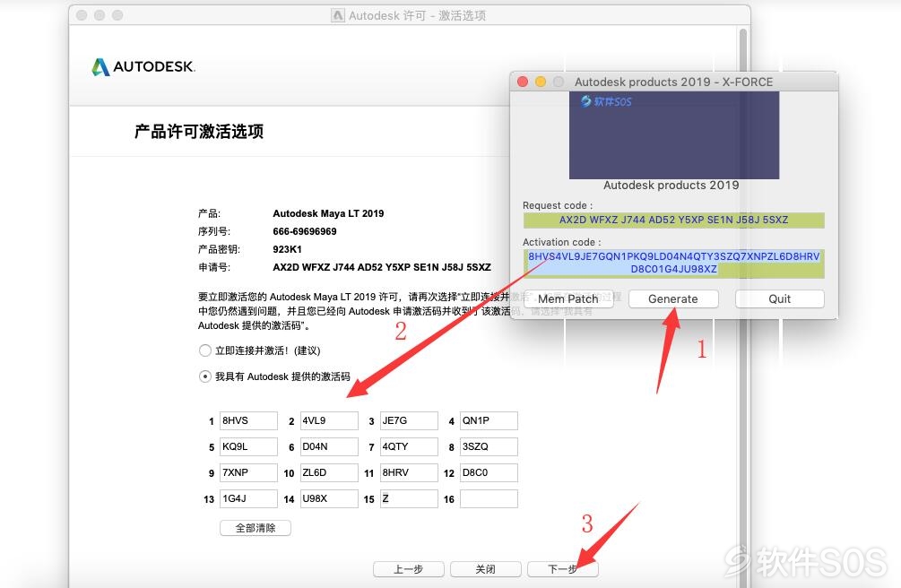The width and height of the screenshot is (901, 588).
Task: Click the 'Autodesk products 2019' caption under the banner
Action: (671, 185)
